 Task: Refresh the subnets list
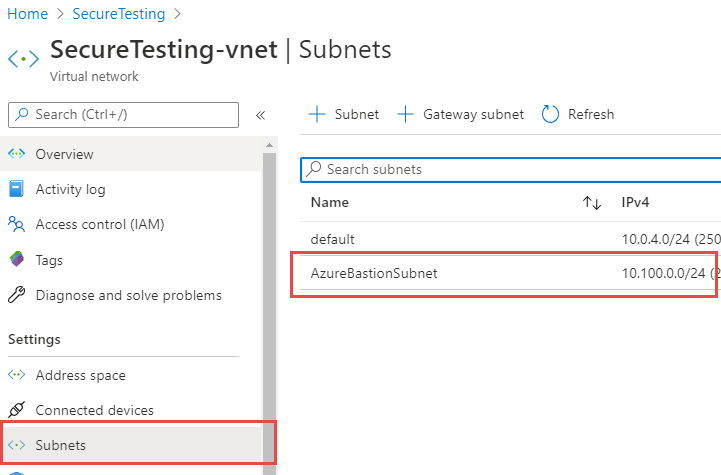pos(578,114)
